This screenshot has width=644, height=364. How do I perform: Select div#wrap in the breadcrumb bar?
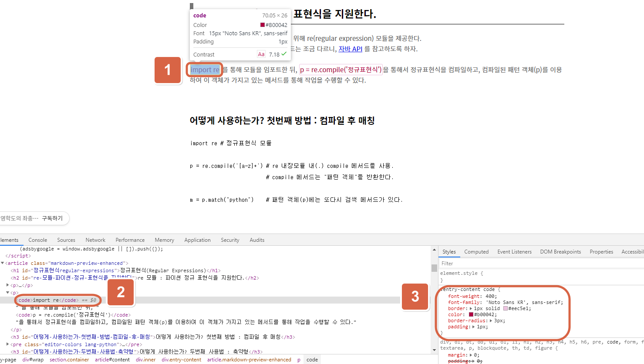pos(33,360)
